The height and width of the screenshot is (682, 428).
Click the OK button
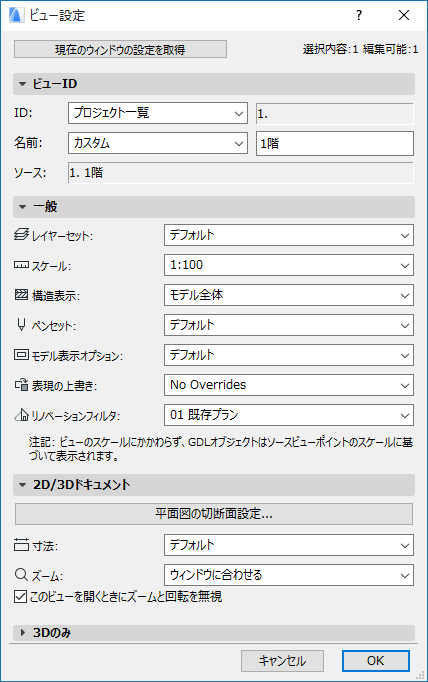tap(376, 661)
